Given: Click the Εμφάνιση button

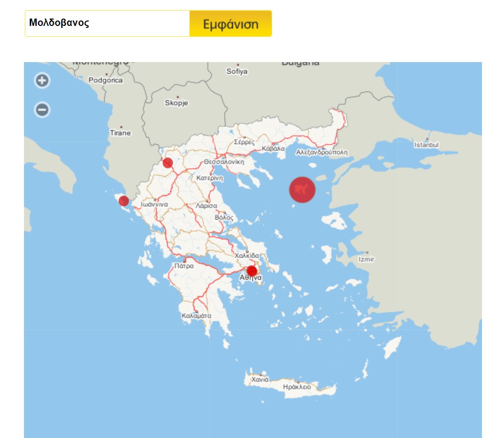Looking at the screenshot, I should click(230, 24).
